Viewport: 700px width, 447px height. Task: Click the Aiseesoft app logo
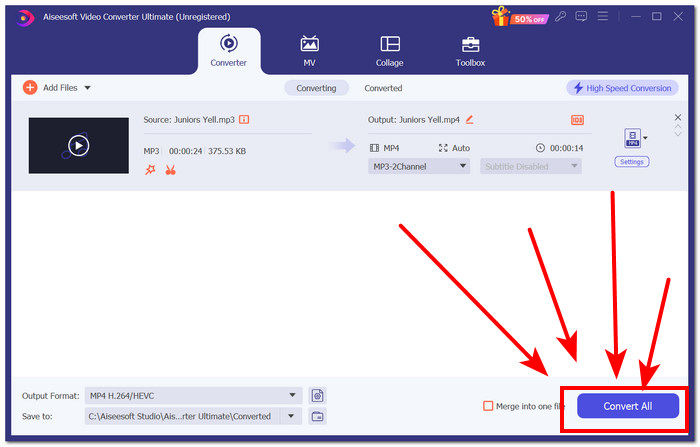coord(25,17)
